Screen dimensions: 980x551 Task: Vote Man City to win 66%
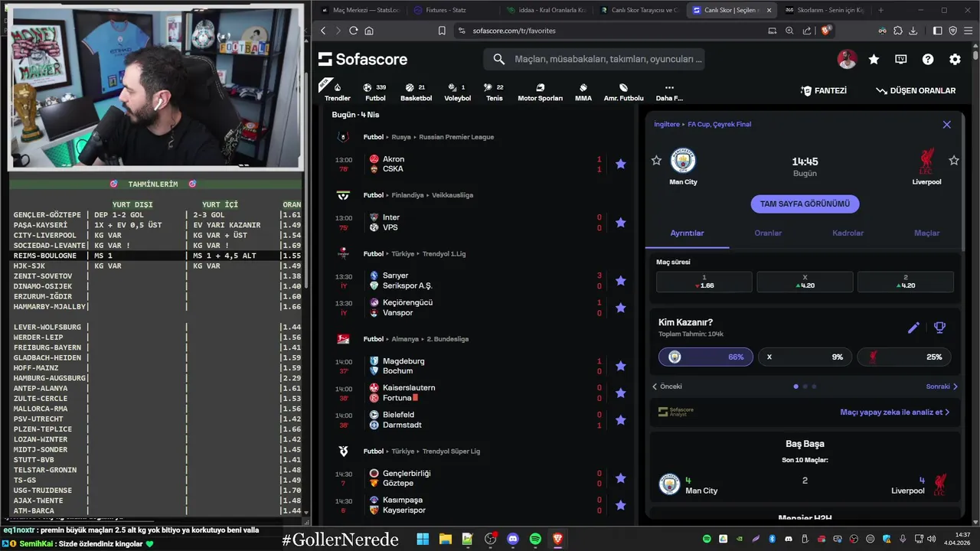[706, 357]
